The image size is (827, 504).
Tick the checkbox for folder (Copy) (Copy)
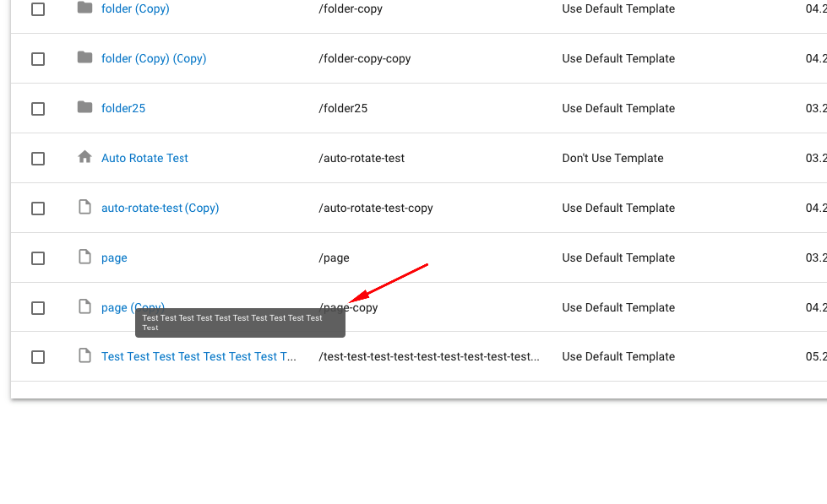pyautogui.click(x=38, y=58)
